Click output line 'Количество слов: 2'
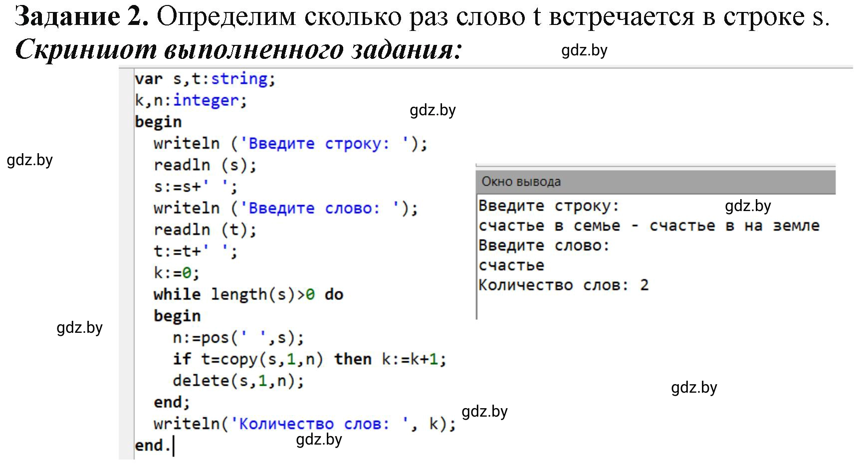 pyautogui.click(x=564, y=285)
